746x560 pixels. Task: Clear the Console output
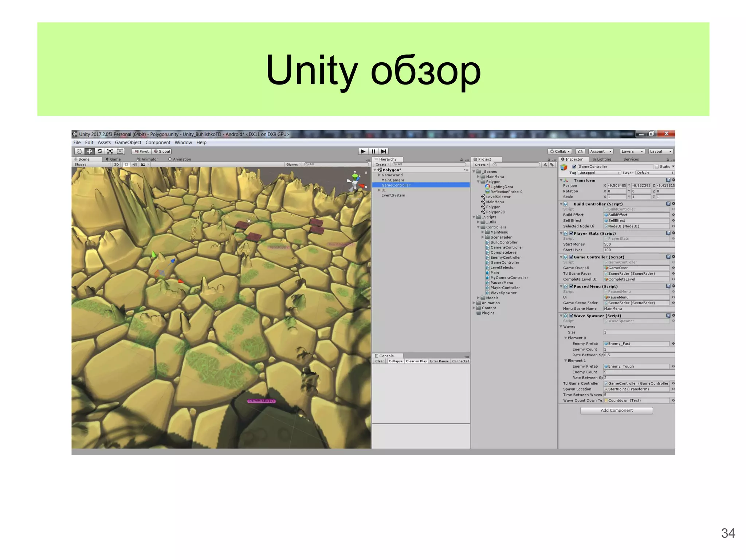379,361
